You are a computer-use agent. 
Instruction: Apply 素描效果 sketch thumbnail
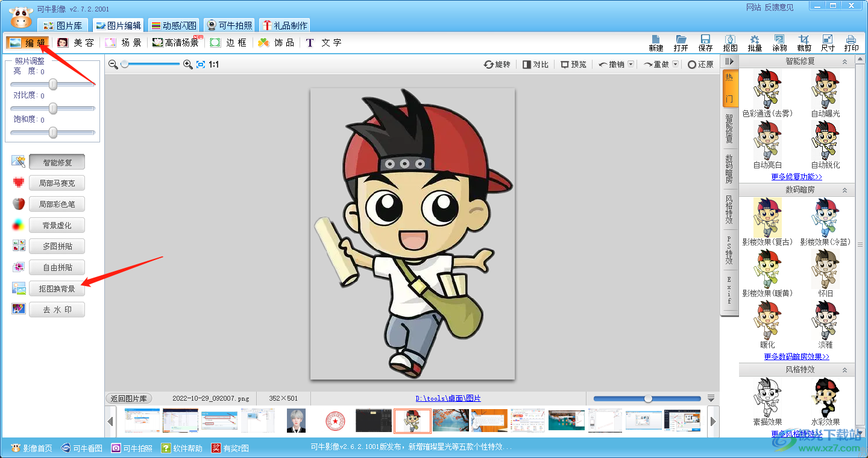[x=767, y=397]
